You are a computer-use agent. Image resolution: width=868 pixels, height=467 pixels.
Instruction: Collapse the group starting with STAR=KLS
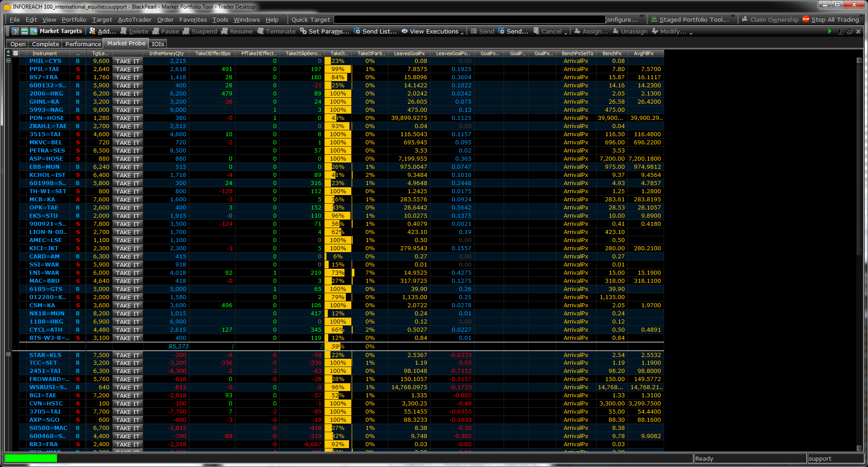coord(8,355)
